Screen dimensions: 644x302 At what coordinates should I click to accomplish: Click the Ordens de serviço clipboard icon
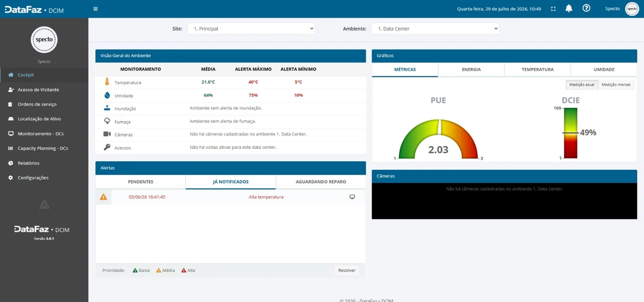11,105
